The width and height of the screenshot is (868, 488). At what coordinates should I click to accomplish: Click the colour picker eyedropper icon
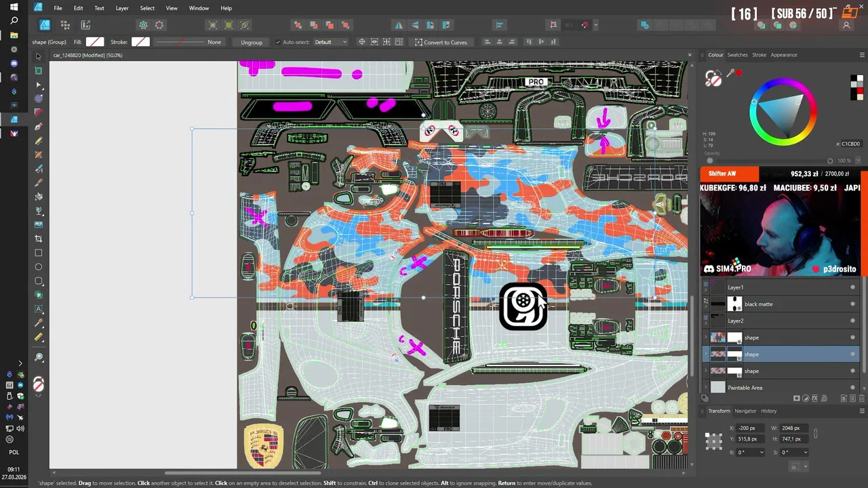[x=730, y=74]
